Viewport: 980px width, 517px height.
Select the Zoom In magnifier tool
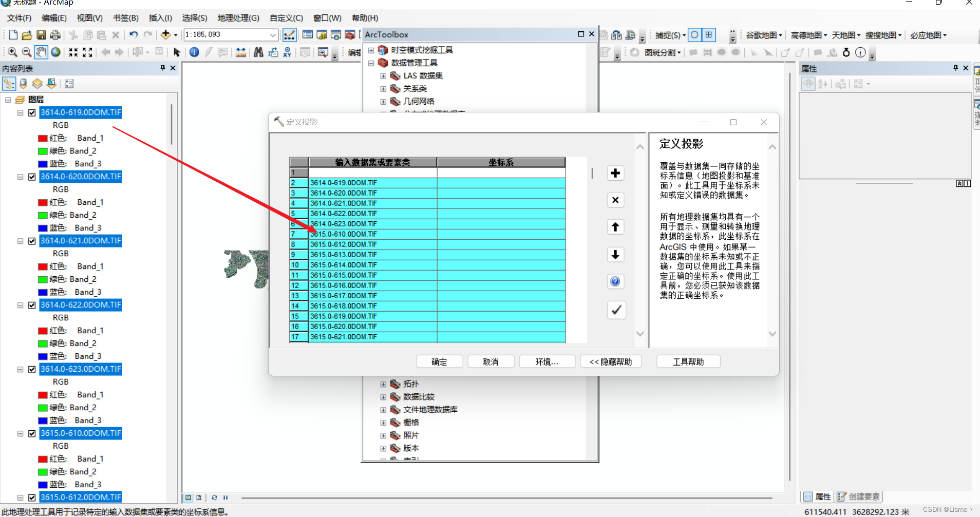pyautogui.click(x=12, y=52)
